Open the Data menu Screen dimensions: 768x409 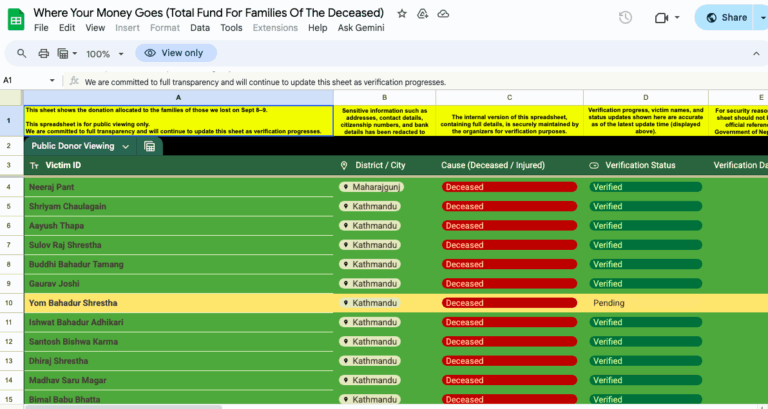200,28
